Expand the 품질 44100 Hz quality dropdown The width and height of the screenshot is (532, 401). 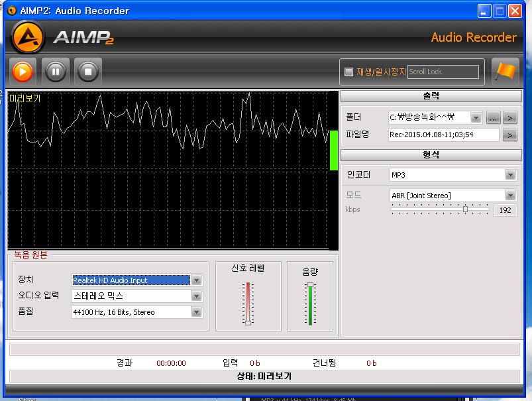196,312
